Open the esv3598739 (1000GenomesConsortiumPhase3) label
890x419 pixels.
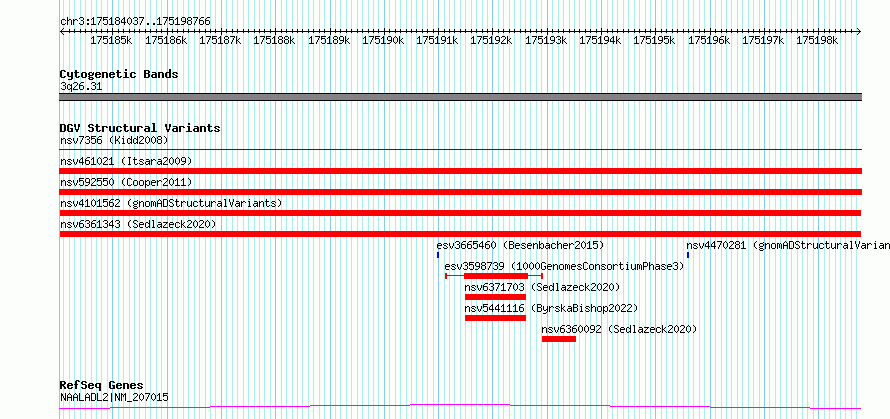tap(564, 266)
